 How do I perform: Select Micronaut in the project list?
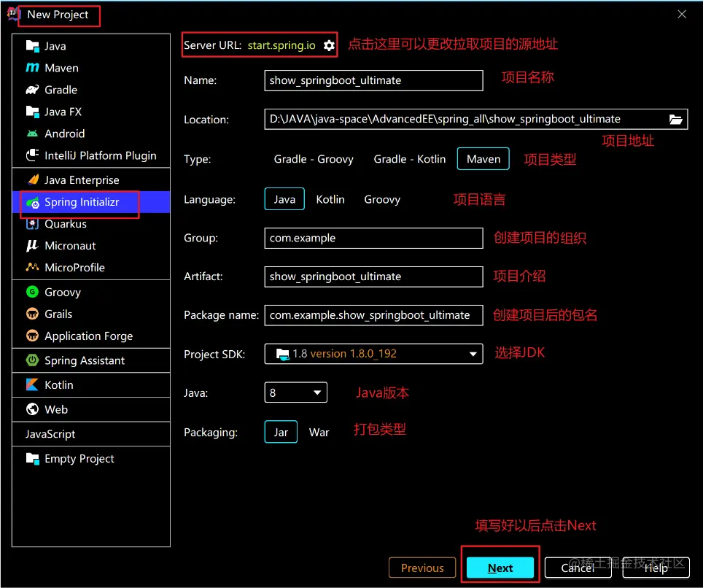[x=91, y=245]
